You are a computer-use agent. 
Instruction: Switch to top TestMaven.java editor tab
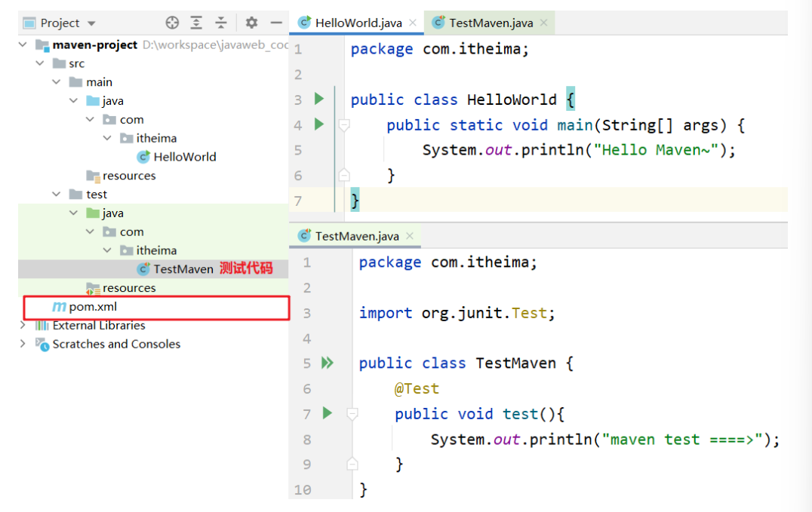pyautogui.click(x=491, y=23)
